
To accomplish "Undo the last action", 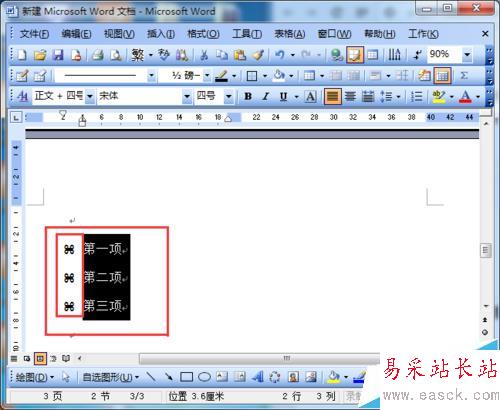I will tap(279, 55).
